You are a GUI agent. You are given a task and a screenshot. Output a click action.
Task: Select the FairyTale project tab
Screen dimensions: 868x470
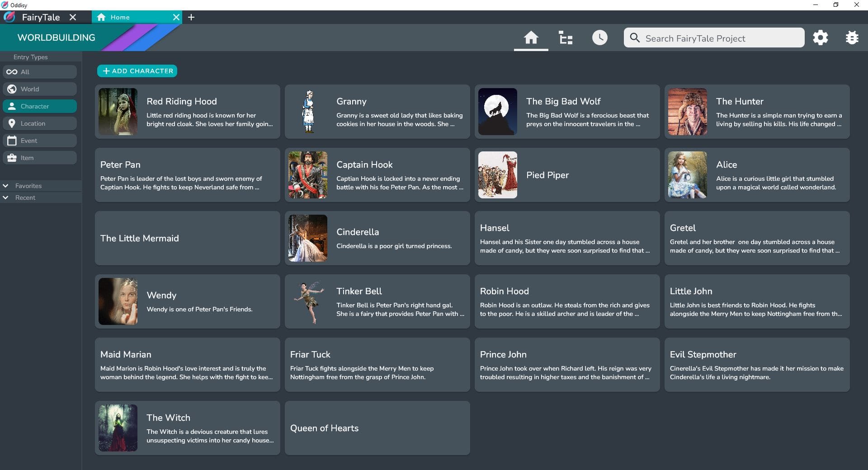pos(42,17)
